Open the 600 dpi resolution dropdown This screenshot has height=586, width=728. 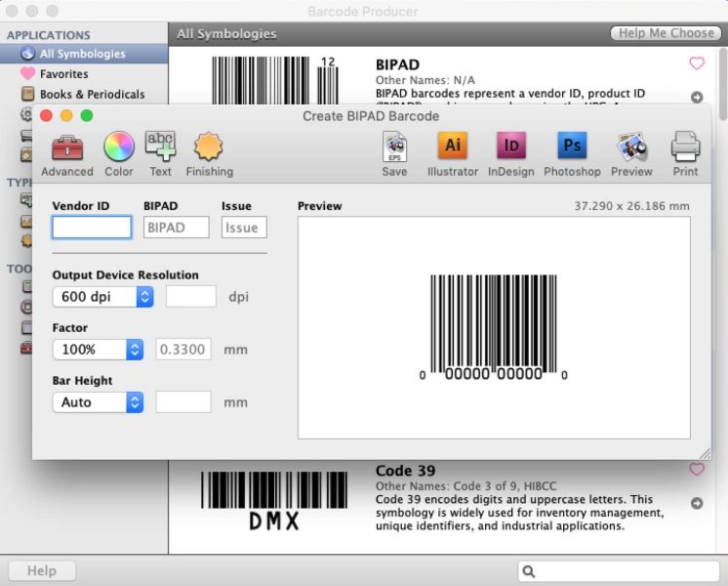pos(103,297)
